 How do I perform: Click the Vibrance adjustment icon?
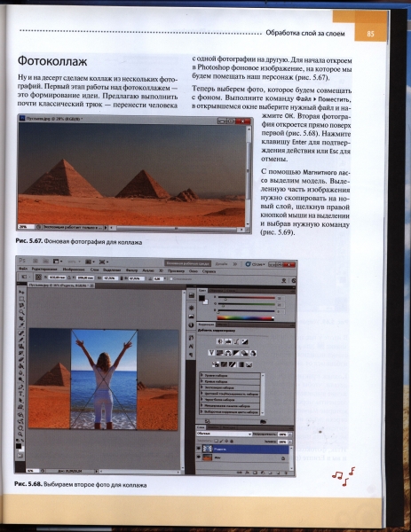tap(211, 353)
